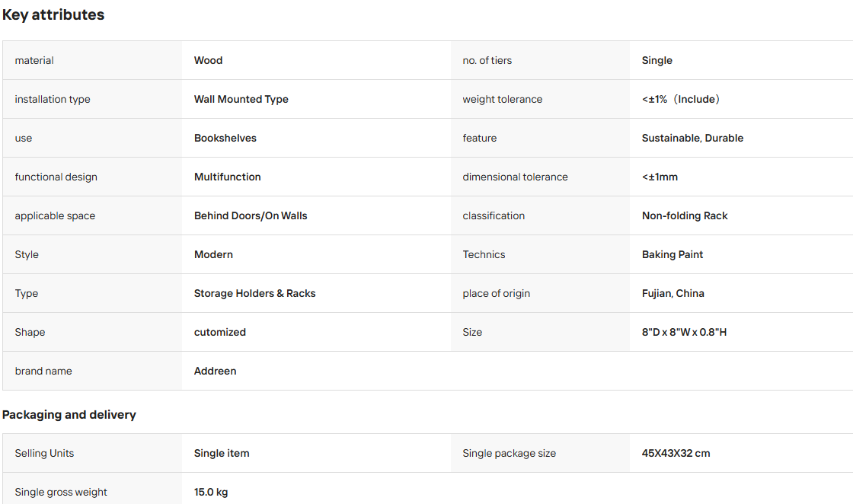
Task: Select Behind Doors/On Walls text
Action: [x=251, y=216]
